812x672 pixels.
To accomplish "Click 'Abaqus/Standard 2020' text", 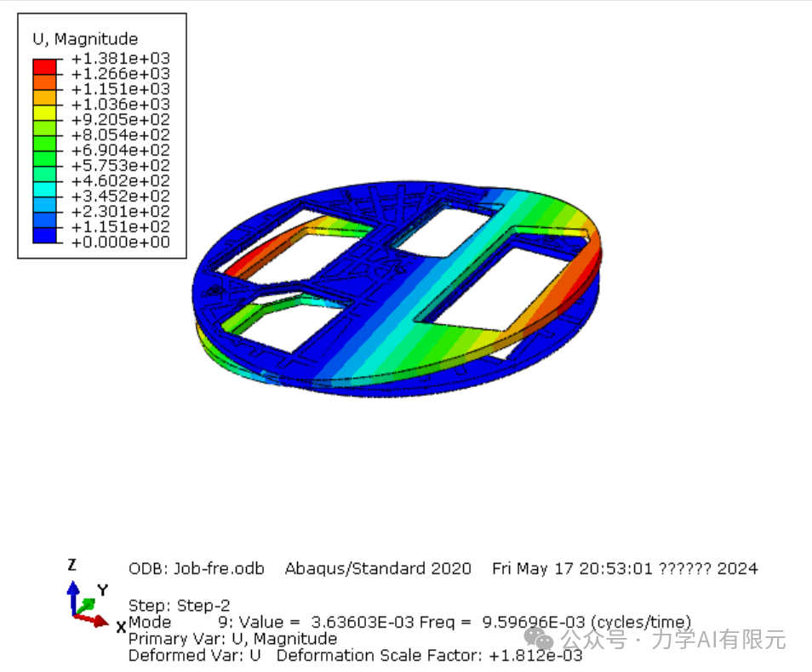I will point(378,568).
